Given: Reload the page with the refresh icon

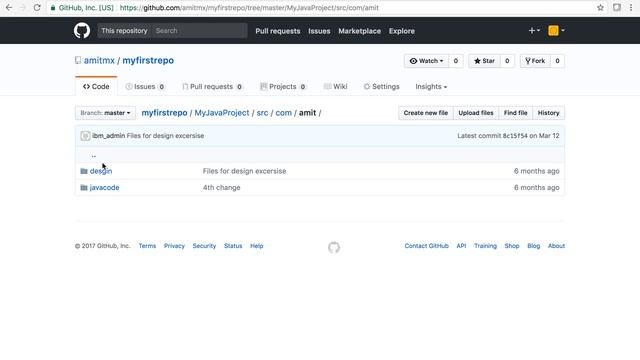Looking at the screenshot, I should (x=37, y=8).
